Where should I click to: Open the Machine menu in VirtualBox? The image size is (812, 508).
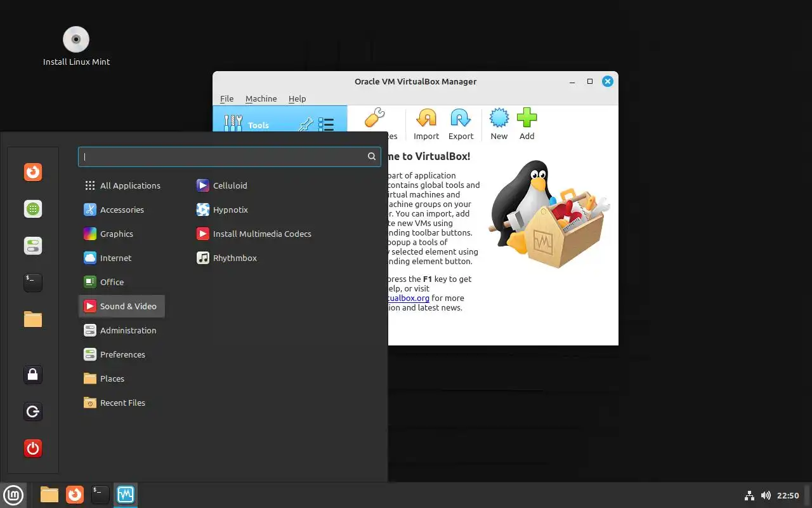[261, 98]
